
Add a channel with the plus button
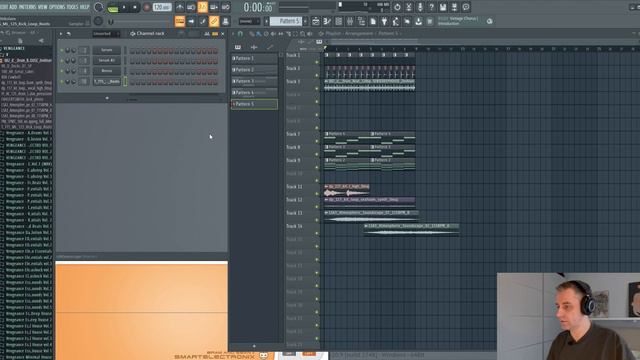(107, 98)
